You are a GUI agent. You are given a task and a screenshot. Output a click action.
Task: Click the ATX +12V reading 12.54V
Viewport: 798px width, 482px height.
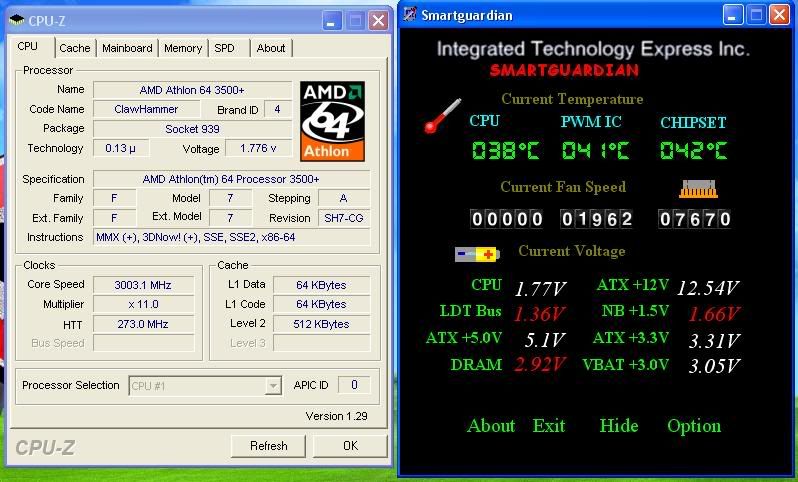[x=708, y=288]
